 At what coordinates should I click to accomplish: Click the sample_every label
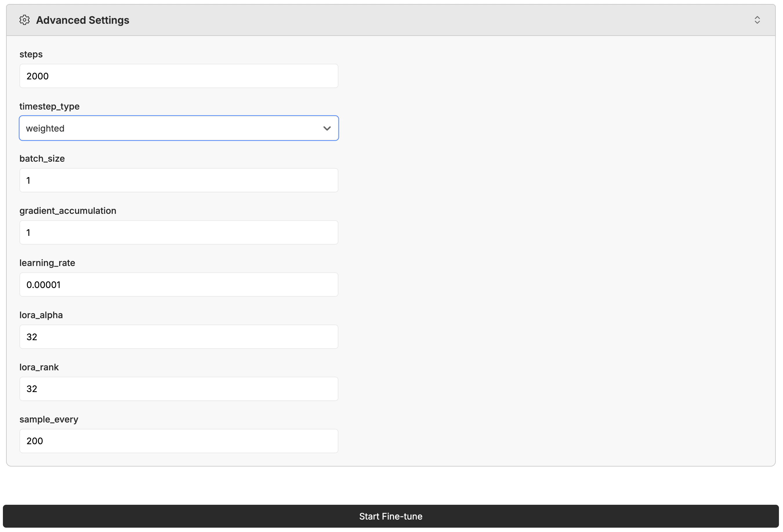(x=48, y=419)
